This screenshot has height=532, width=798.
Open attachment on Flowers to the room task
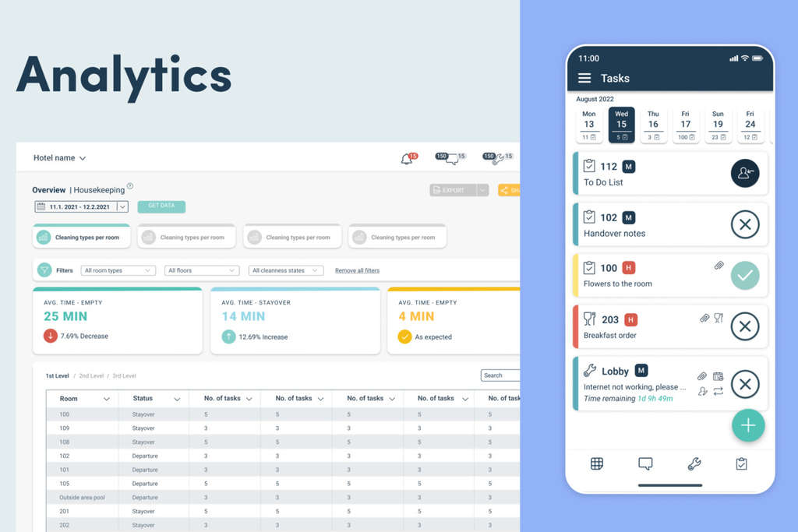pyautogui.click(x=719, y=266)
